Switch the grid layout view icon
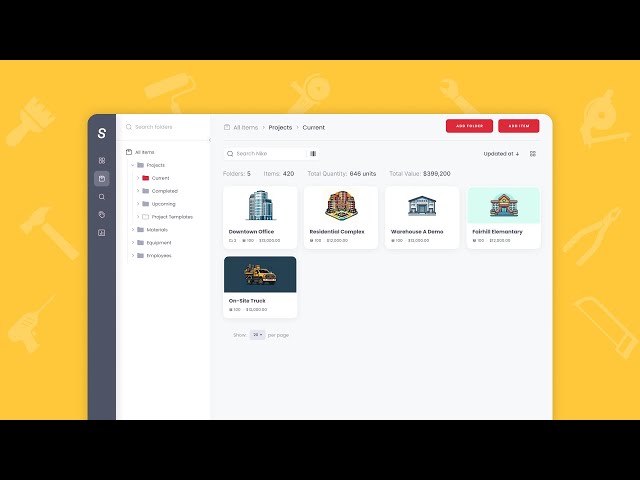Viewport: 640px width, 480px height. pyautogui.click(x=533, y=154)
